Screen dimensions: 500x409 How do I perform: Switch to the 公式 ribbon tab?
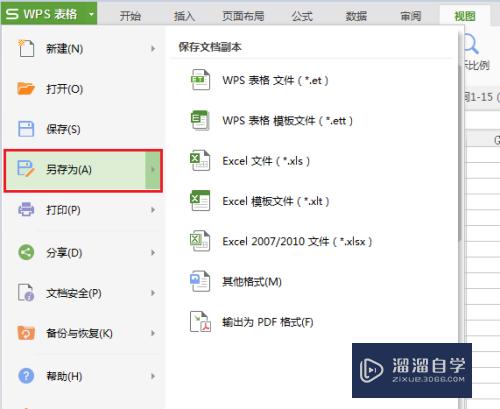[302, 16]
